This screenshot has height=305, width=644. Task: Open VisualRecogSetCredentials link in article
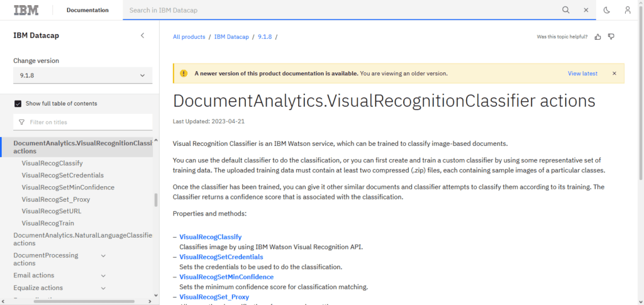click(x=221, y=257)
